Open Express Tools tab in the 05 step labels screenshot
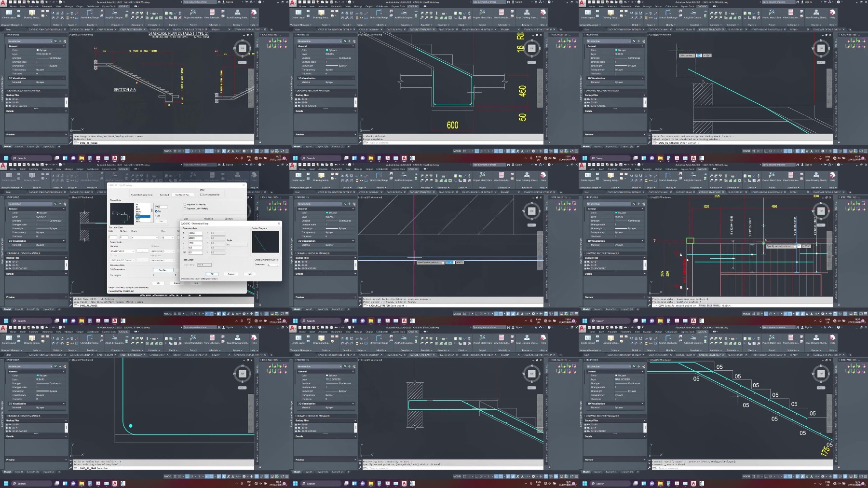 (688, 332)
